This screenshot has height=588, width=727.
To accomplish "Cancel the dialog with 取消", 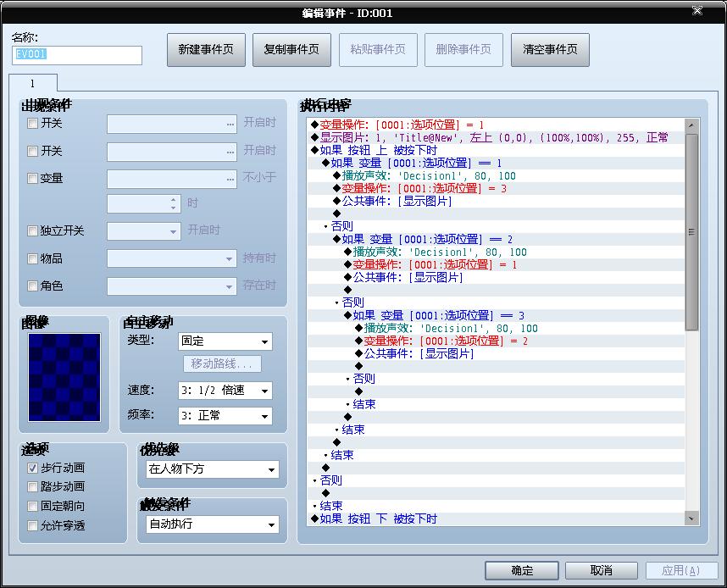I will tap(602, 570).
